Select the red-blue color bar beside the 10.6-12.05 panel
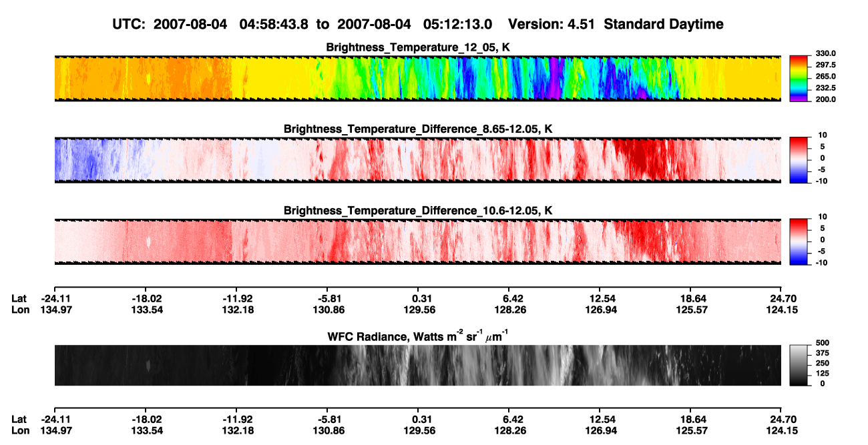Viewport: 868px width, 445px height. tap(799, 242)
